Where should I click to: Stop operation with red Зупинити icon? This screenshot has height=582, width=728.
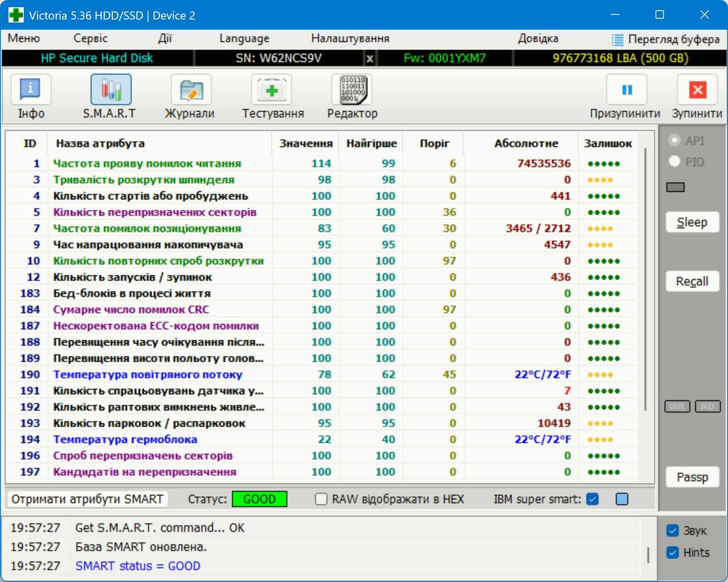pyautogui.click(x=697, y=90)
